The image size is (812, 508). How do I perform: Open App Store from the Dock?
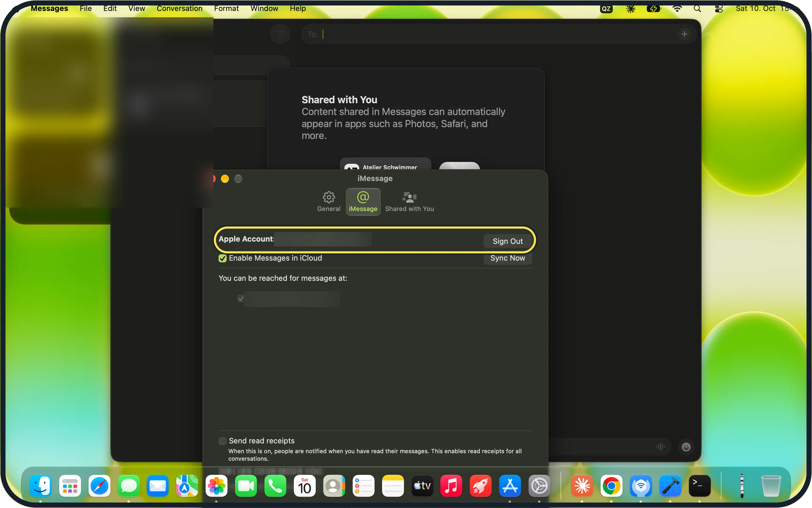click(x=510, y=486)
